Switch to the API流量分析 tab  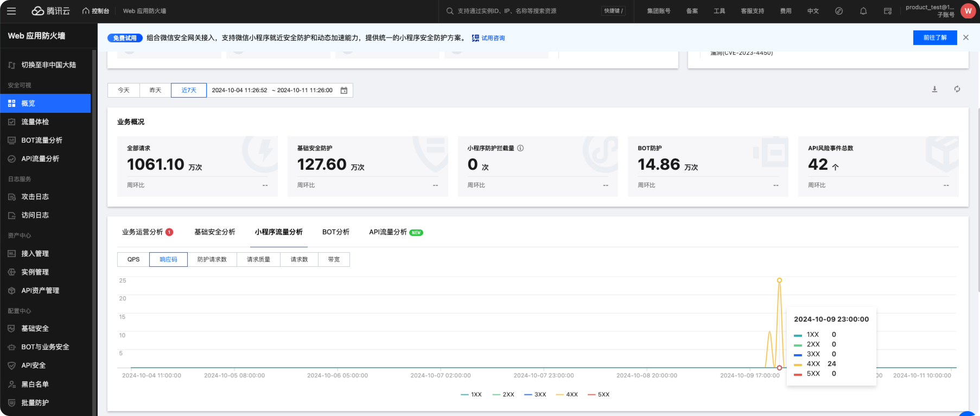click(396, 232)
